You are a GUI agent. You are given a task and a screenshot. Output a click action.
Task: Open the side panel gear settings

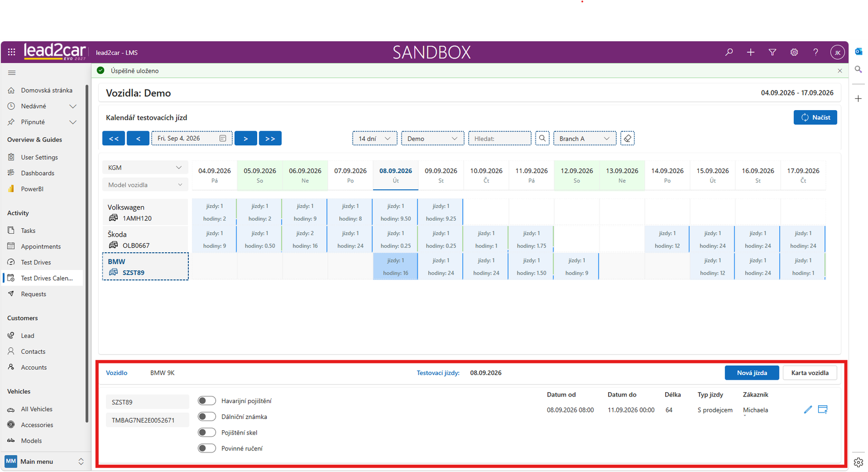pos(858,462)
